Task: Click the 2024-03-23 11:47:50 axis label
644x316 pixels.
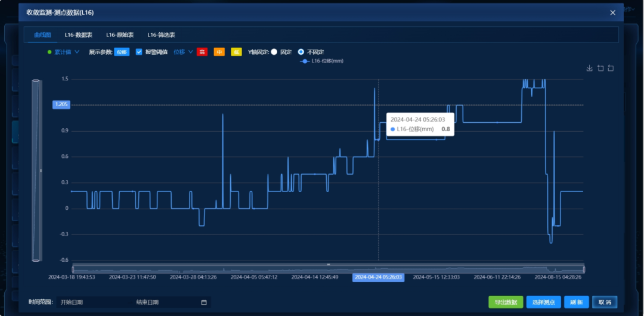Action: click(x=132, y=277)
